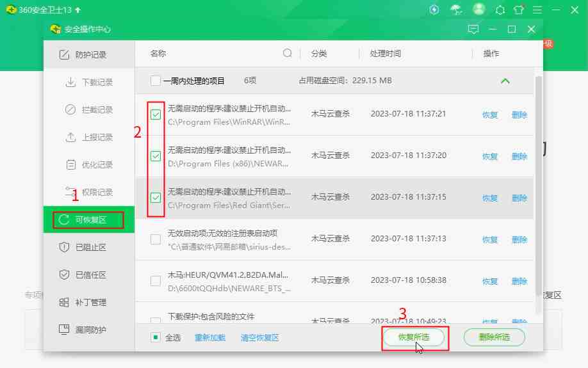Viewport: 588px width, 368px height.
Task: Click 删除 for the Red Giant item
Action: tap(519, 198)
